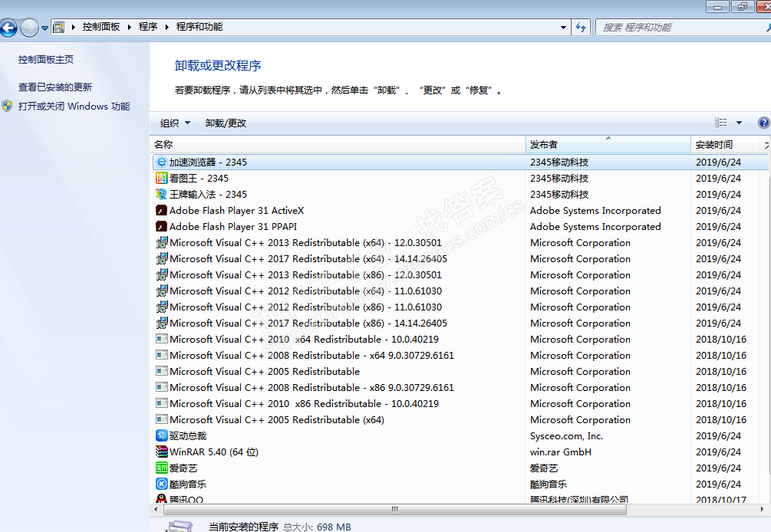Image resolution: width=771 pixels, height=532 pixels.
Task: Click 2345移动科技 publisher in 看图王 row
Action: (x=559, y=179)
